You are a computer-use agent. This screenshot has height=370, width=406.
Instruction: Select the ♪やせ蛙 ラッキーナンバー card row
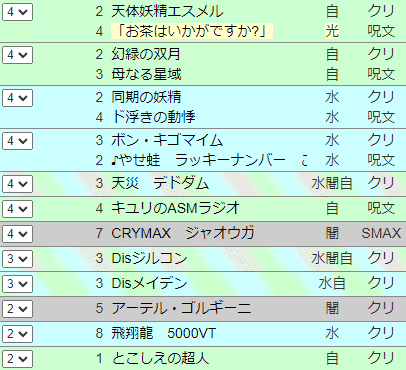[203, 160]
